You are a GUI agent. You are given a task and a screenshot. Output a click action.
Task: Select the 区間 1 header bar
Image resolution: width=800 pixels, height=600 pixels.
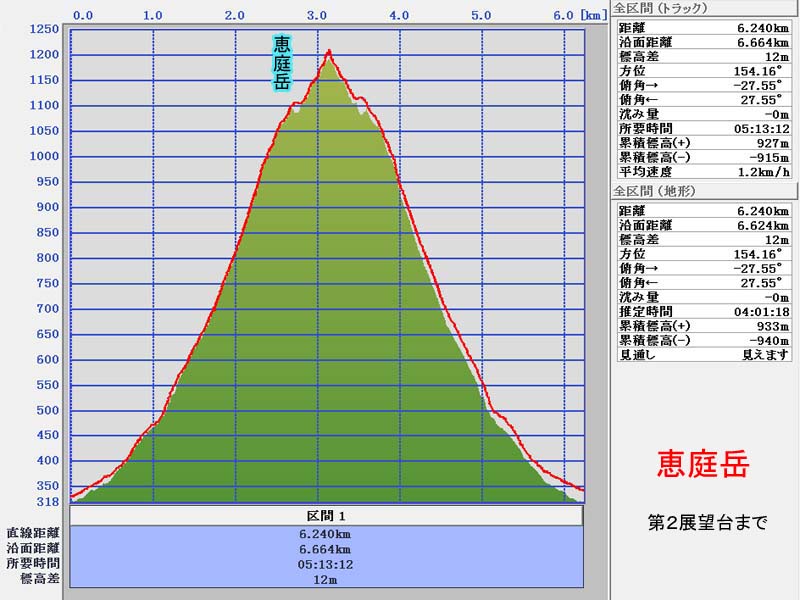pyautogui.click(x=326, y=516)
